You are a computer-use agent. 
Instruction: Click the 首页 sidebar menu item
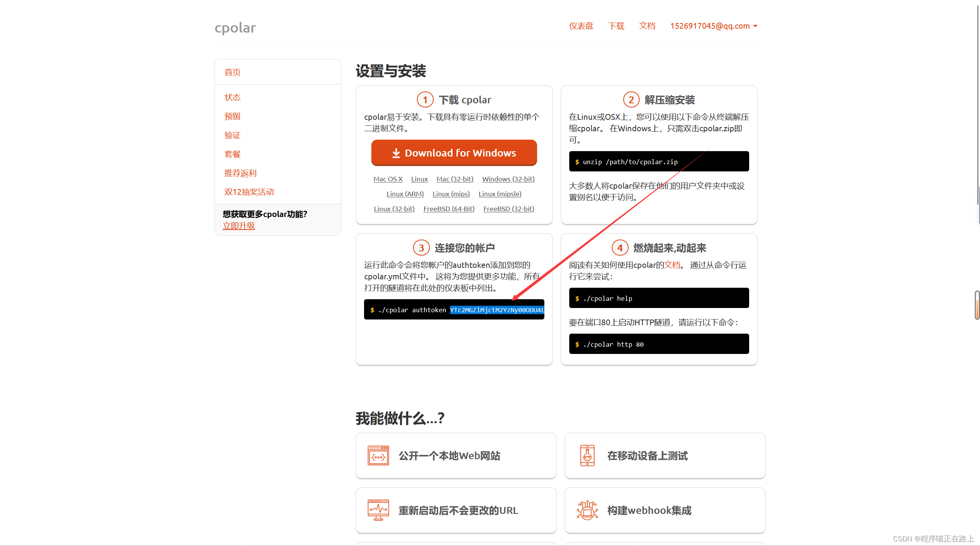(x=233, y=72)
